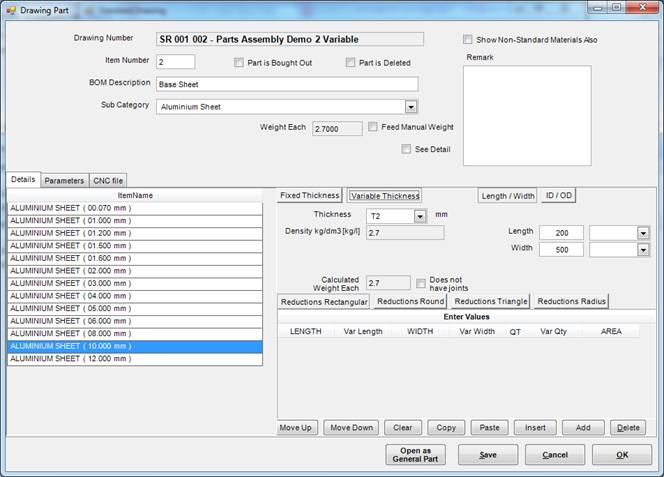Open the dropdown next to Width field
The width and height of the screenshot is (664, 477).
642,250
